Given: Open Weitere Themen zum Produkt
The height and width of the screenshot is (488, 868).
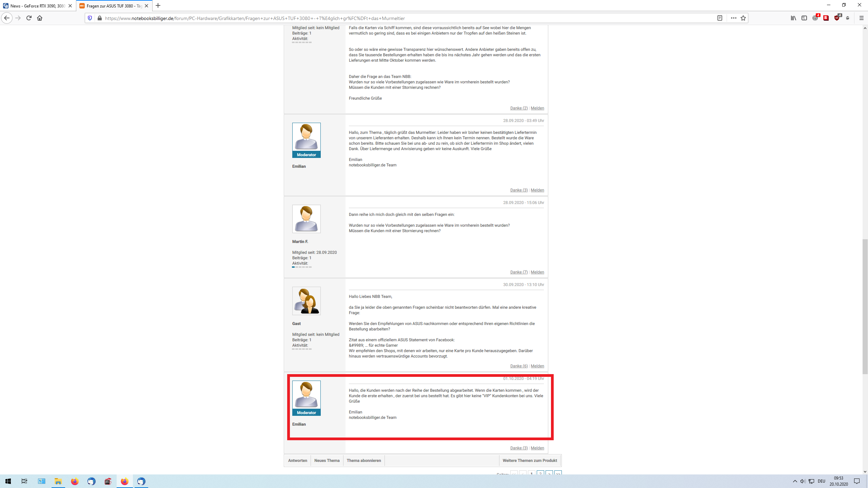Looking at the screenshot, I should click(x=530, y=461).
